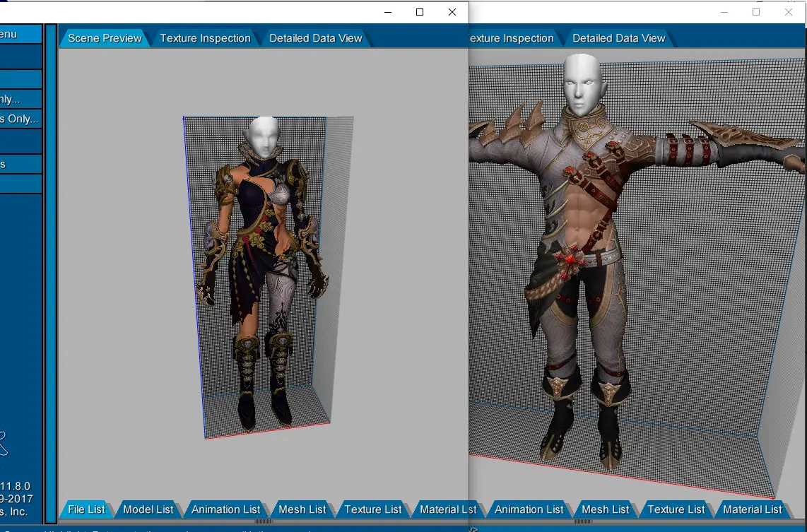Open Animation List tab in left window
Viewport: 807px width, 532px height.
pos(225,509)
